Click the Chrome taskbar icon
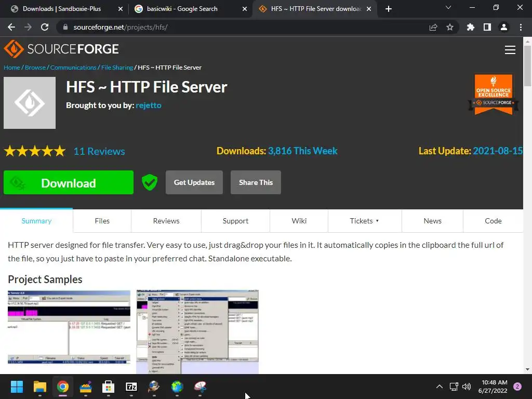Viewport: 532px width, 399px height. click(63, 387)
